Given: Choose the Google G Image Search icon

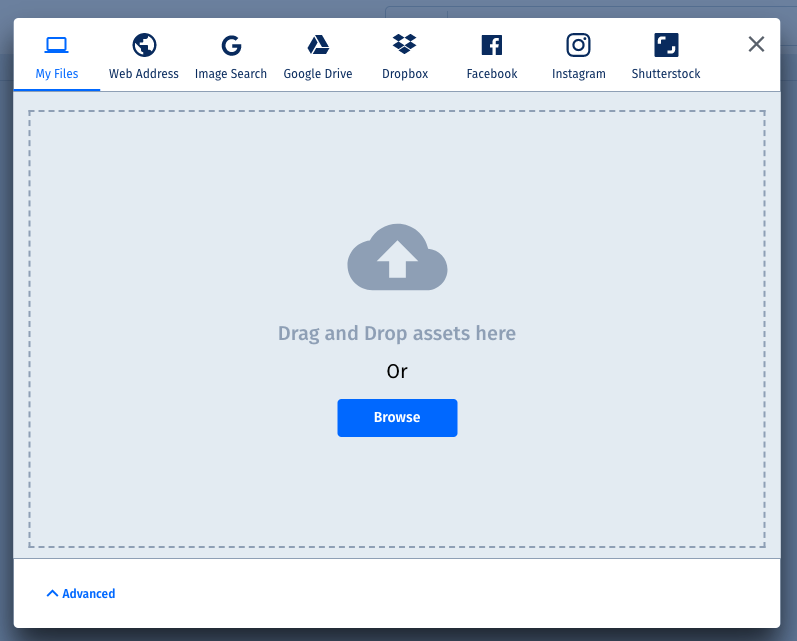Looking at the screenshot, I should (231, 45).
